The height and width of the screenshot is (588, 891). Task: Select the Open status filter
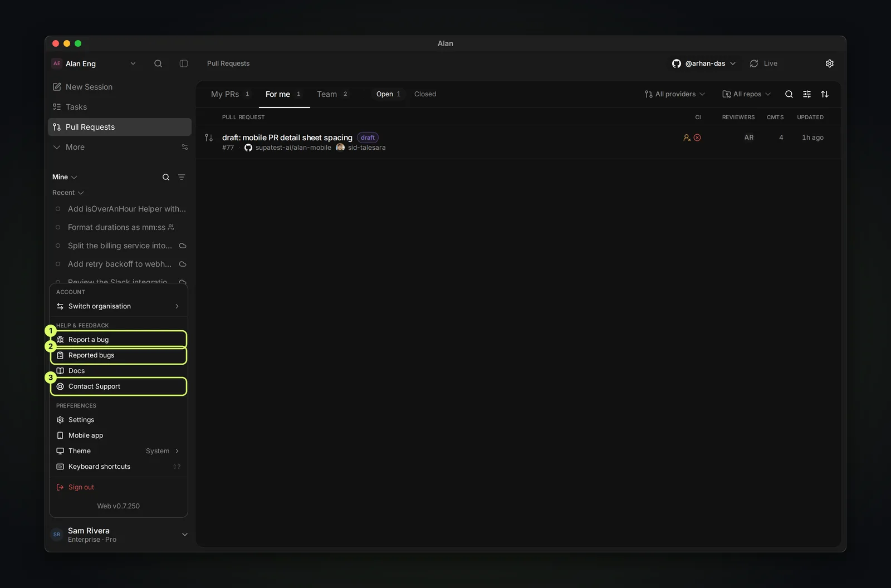click(x=388, y=94)
